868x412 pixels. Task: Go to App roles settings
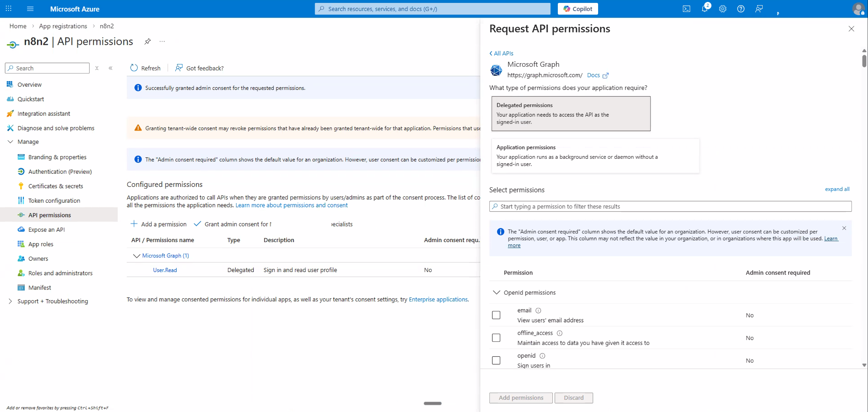click(40, 244)
